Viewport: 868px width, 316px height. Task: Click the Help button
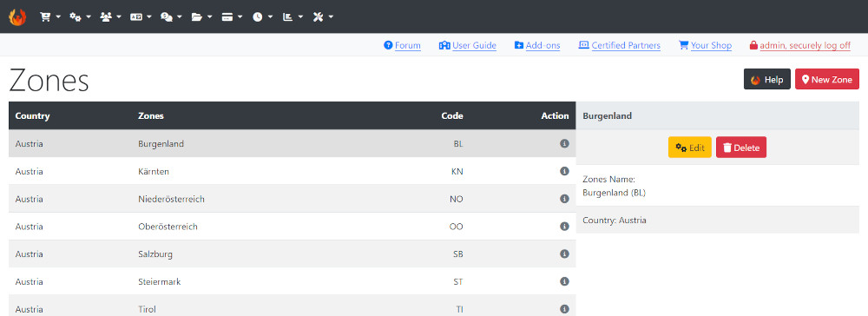[x=766, y=79]
